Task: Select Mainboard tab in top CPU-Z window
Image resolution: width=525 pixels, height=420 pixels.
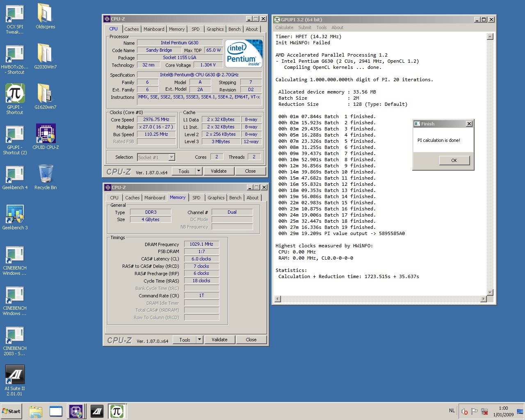Action: [x=154, y=29]
